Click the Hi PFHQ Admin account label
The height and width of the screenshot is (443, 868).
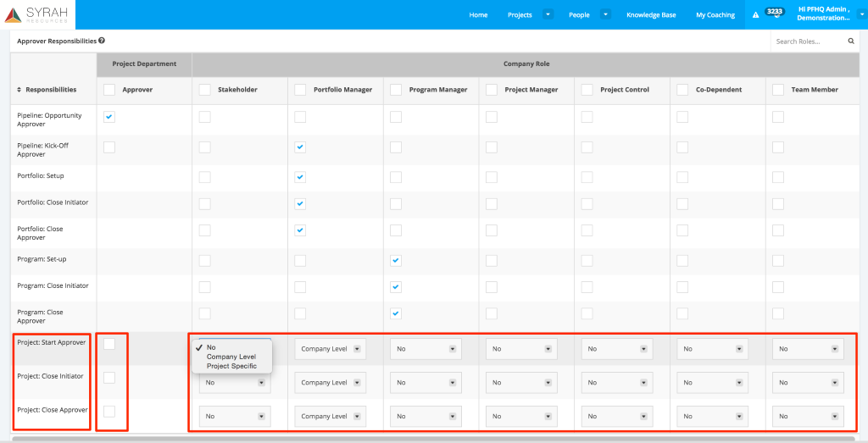824,14
